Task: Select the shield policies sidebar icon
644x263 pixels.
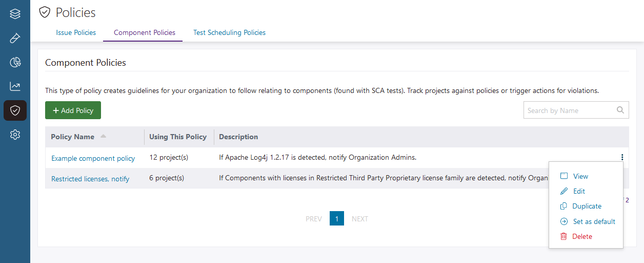Action: point(15,110)
